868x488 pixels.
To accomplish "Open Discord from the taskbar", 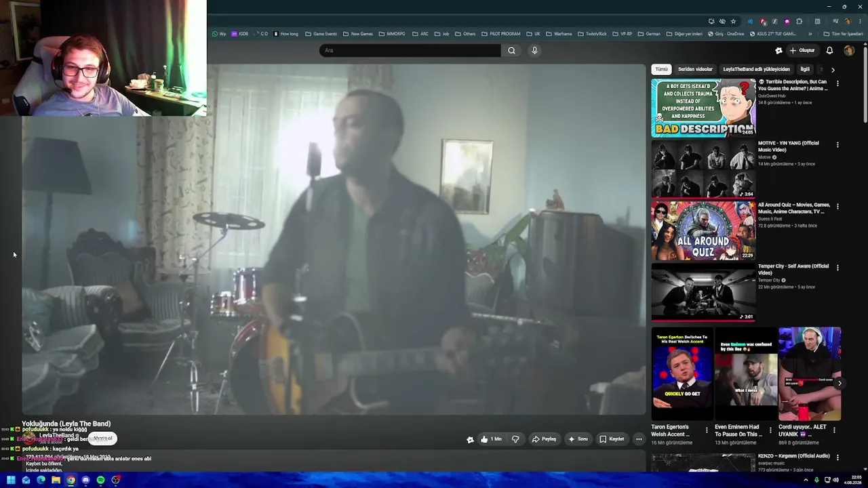I will coord(85,480).
